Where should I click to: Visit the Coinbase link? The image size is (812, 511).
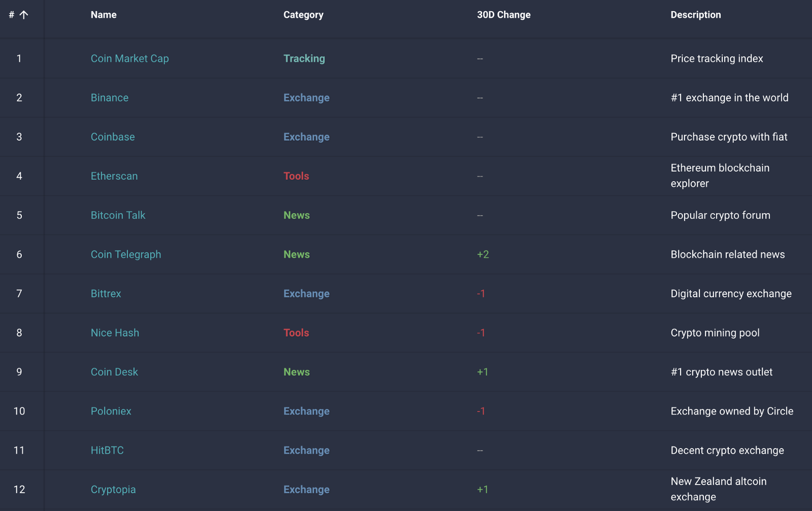[113, 137]
